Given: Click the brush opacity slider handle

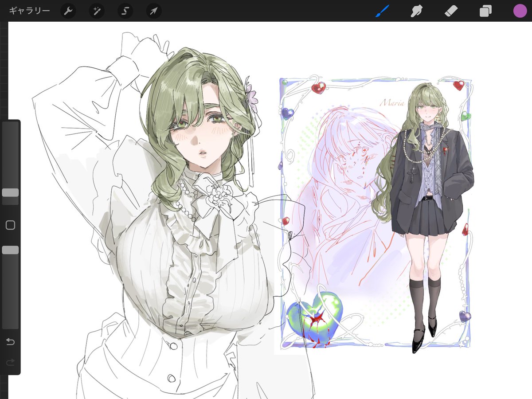Looking at the screenshot, I should 10,250.
